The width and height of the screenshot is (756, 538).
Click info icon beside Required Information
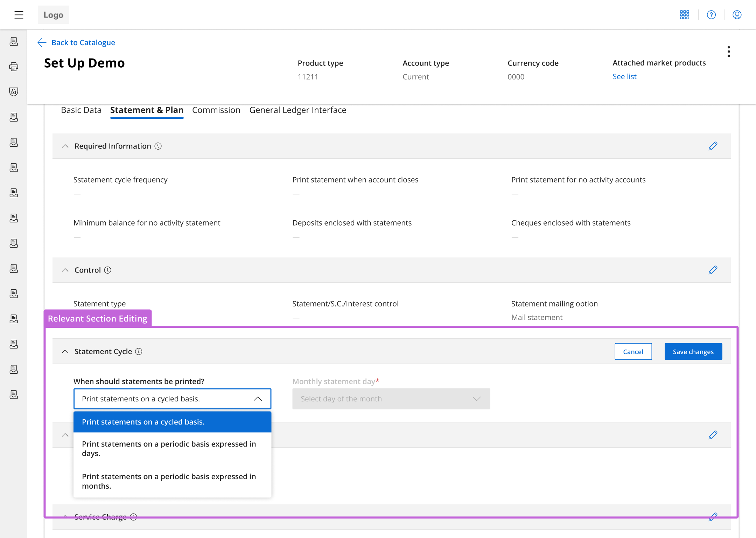pyautogui.click(x=158, y=146)
